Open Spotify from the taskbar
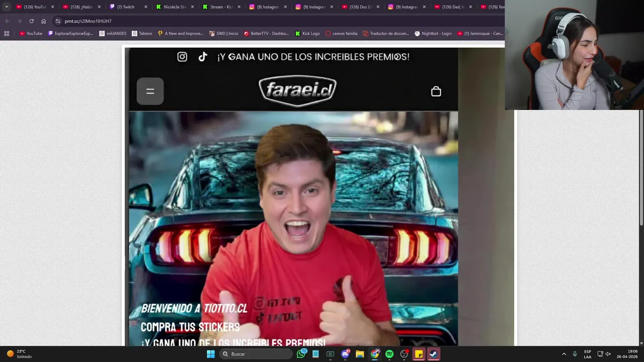644x362 pixels. (x=389, y=354)
